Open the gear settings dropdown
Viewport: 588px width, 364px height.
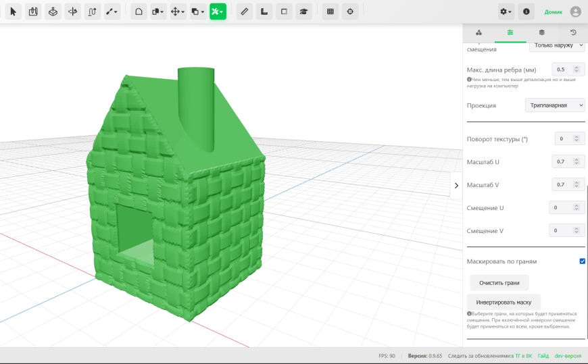pyautogui.click(x=506, y=11)
